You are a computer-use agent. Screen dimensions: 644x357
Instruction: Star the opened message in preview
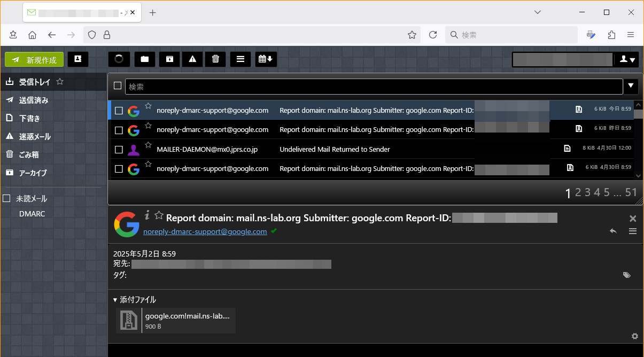159,215
